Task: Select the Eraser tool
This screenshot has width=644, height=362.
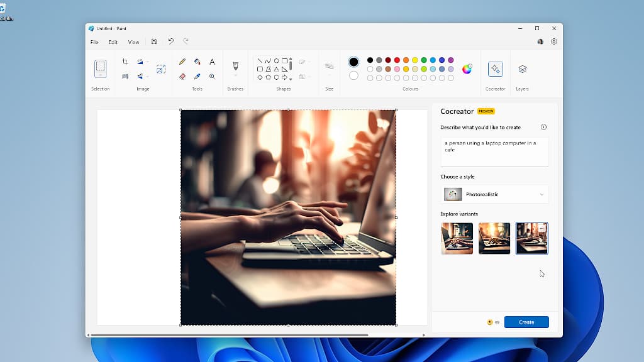Action: (182, 75)
